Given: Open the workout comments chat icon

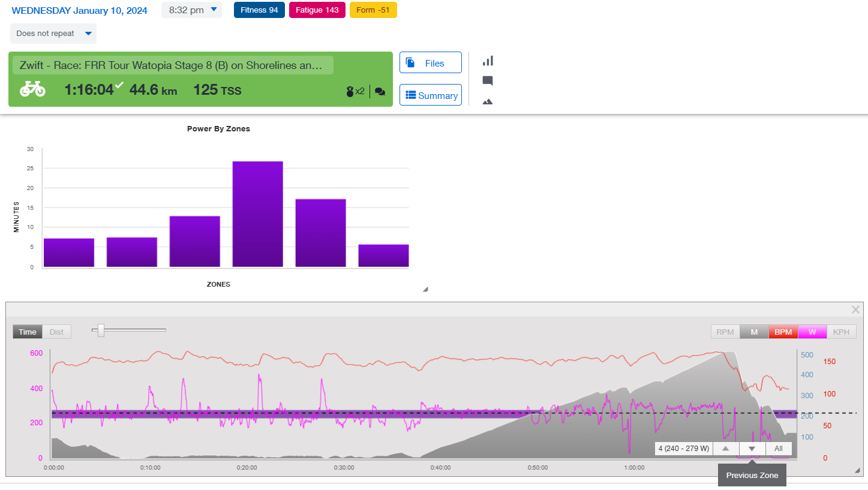Looking at the screenshot, I should (x=380, y=92).
